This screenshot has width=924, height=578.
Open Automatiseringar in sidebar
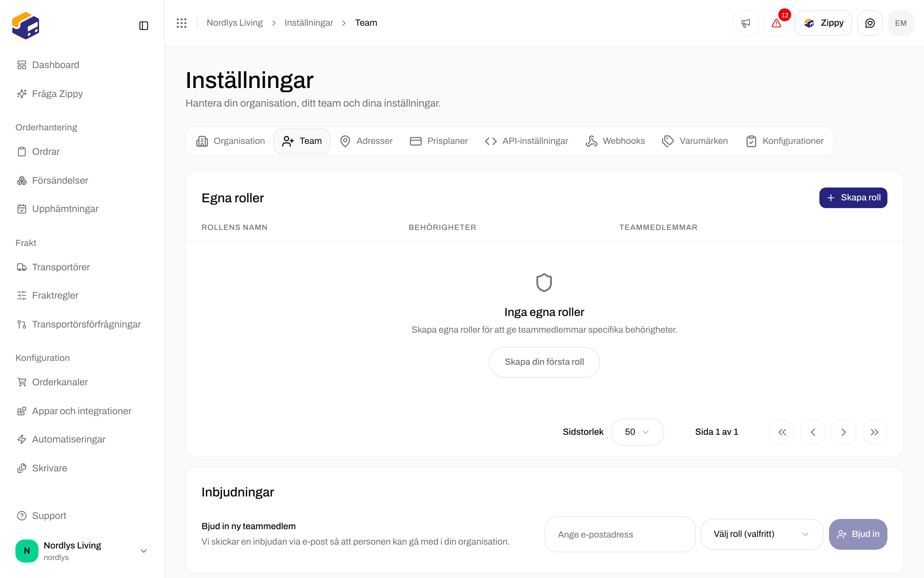(82, 439)
